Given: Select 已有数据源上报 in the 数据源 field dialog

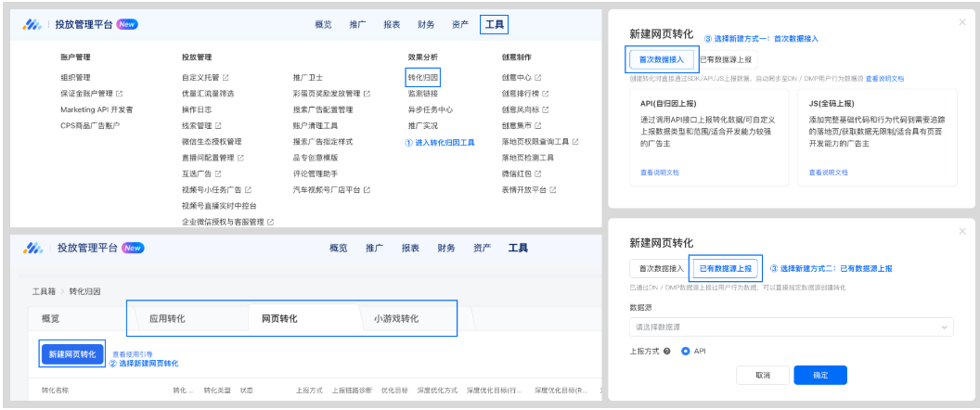Looking at the screenshot, I should click(725, 269).
